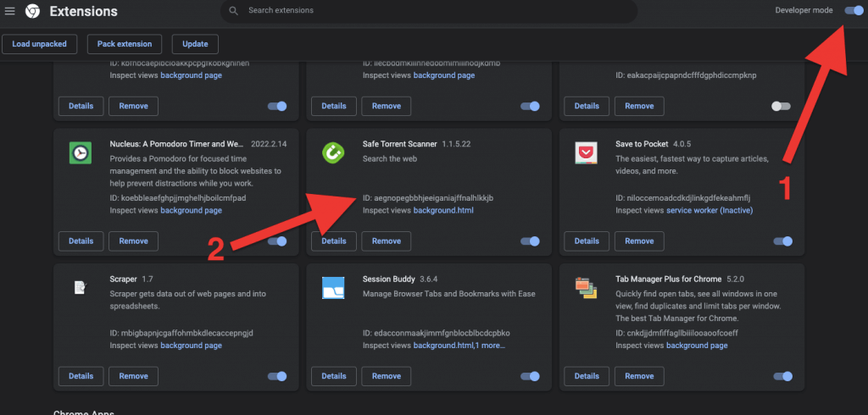Image resolution: width=868 pixels, height=415 pixels.
Task: Click Session Buddy version '3.6.4'
Action: tap(428, 279)
